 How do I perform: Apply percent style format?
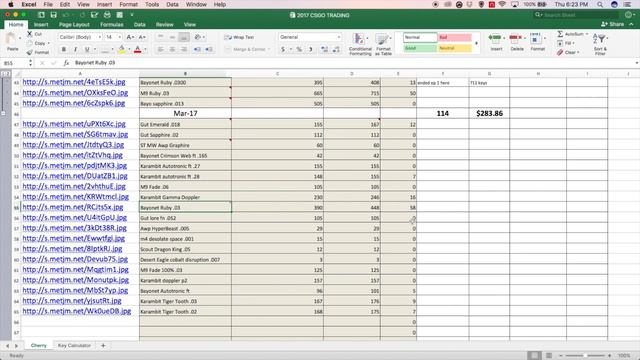click(x=299, y=49)
